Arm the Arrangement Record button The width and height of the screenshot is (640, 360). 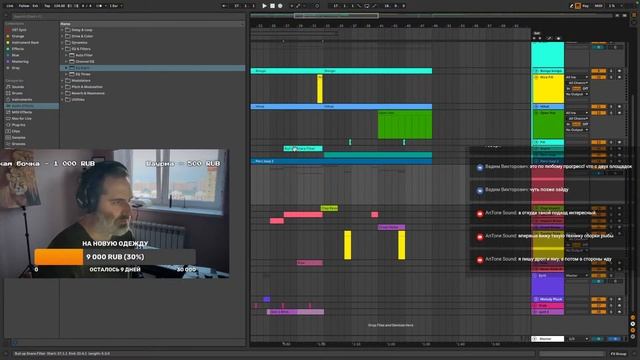click(x=280, y=6)
